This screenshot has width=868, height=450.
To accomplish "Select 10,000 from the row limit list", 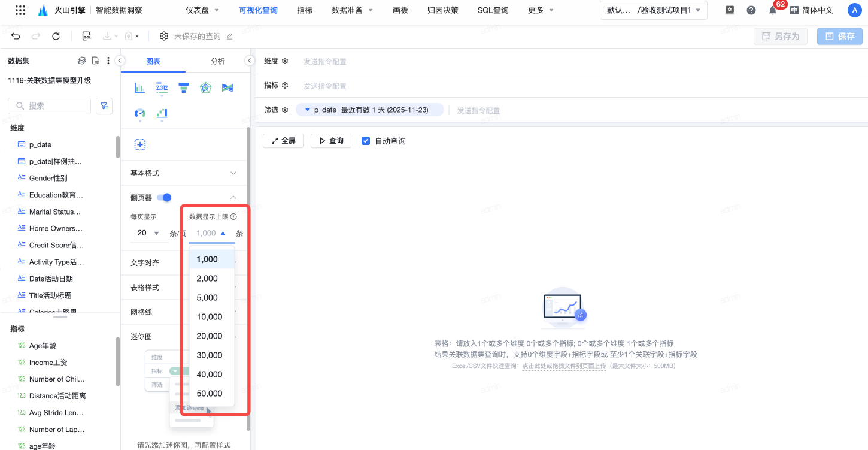I will pyautogui.click(x=210, y=317).
